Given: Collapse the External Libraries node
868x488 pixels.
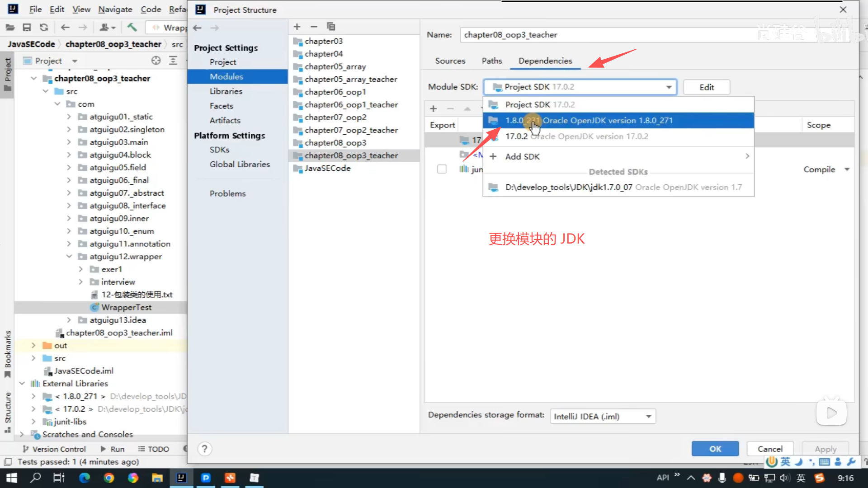Looking at the screenshot, I should click(x=22, y=383).
